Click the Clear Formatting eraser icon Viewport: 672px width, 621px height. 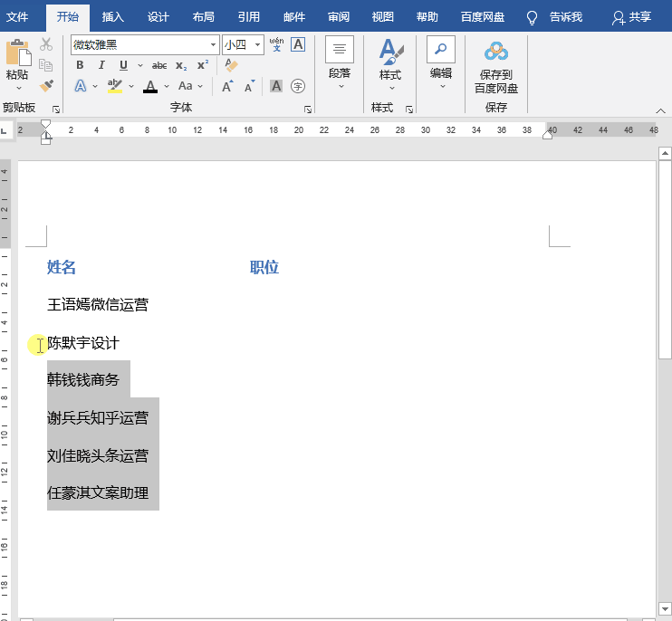230,65
